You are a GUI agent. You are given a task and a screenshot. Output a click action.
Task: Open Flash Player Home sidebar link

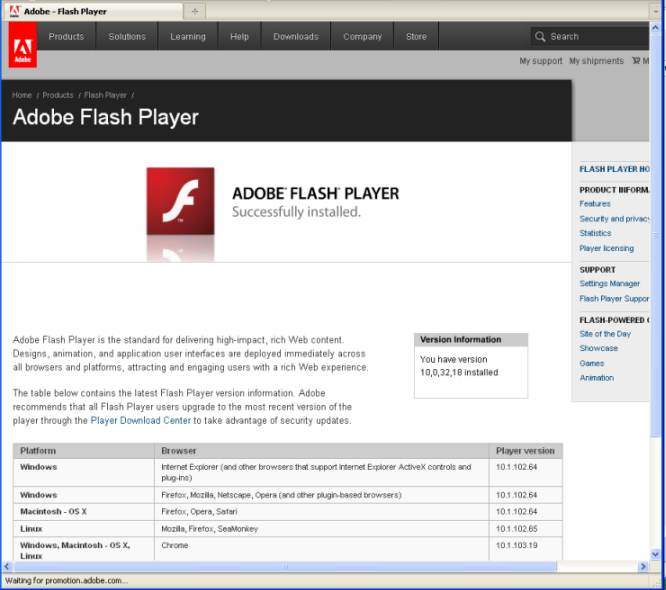614,169
